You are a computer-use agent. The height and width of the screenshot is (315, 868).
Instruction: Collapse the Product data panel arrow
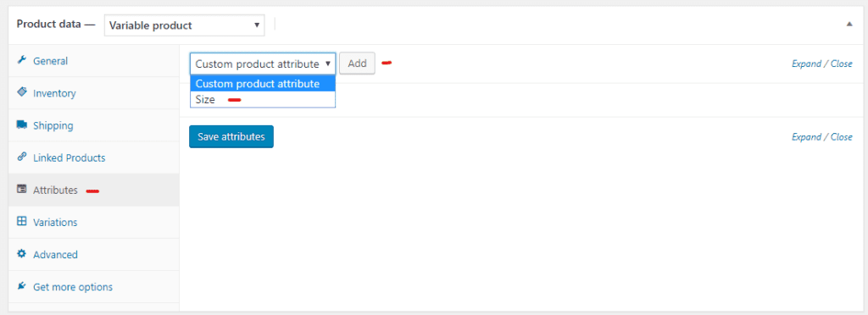coord(849,25)
